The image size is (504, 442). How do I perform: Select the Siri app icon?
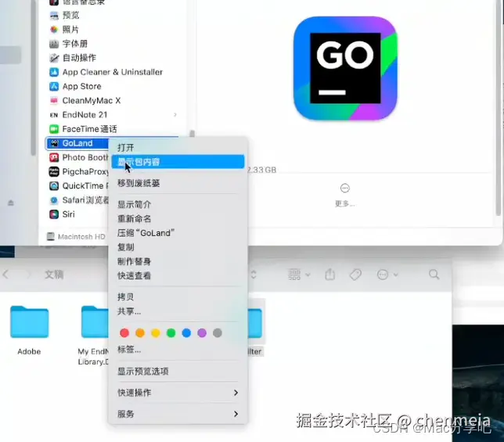click(54, 214)
